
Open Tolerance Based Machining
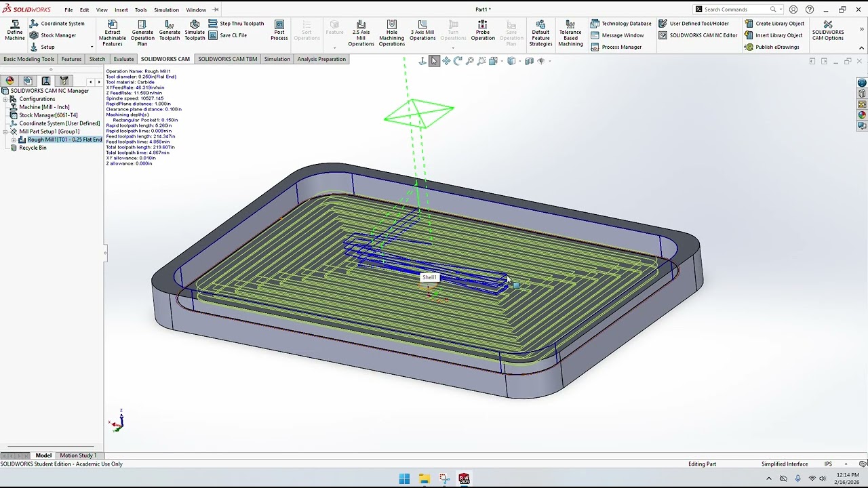coord(570,33)
